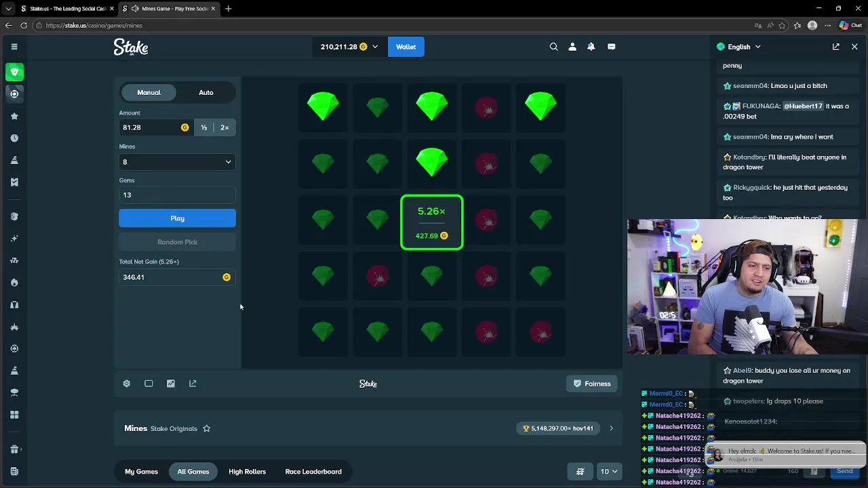Switch to the Mines Game browser tab
Image resolution: width=868 pixels, height=488 pixels.
[x=168, y=9]
